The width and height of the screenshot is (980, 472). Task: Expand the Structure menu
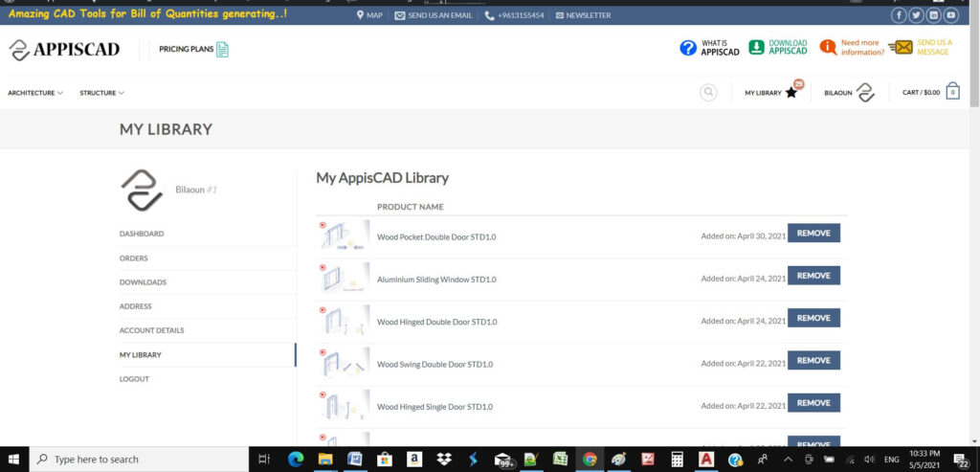(x=101, y=93)
